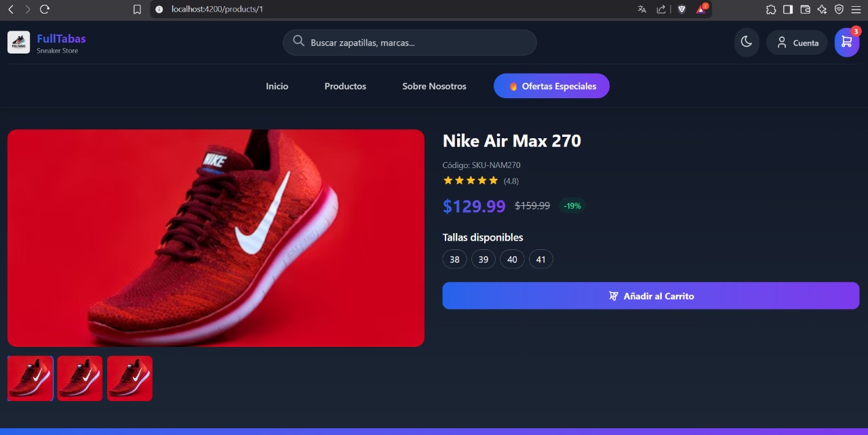Select the third product thumbnail

[x=130, y=378]
